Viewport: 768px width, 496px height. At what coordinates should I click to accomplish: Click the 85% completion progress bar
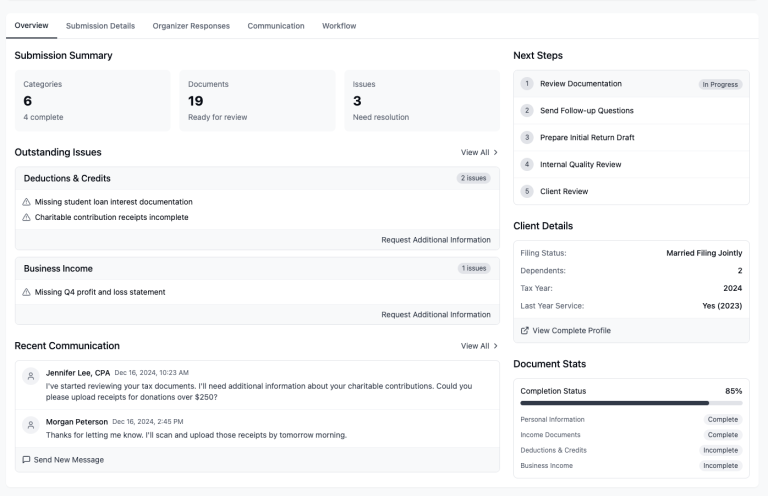pyautogui.click(x=631, y=403)
